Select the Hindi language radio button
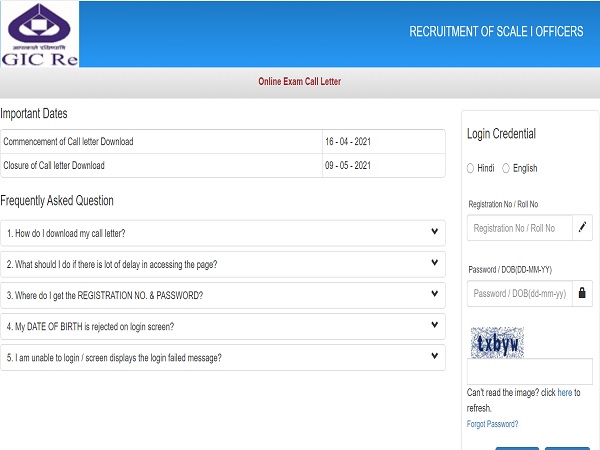600x450 pixels. coord(472,168)
